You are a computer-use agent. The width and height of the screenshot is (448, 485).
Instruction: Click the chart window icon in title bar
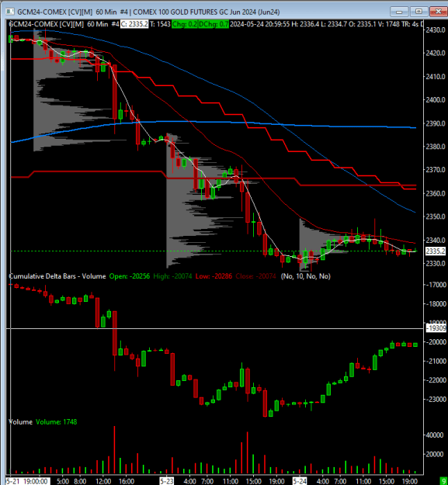9,12
